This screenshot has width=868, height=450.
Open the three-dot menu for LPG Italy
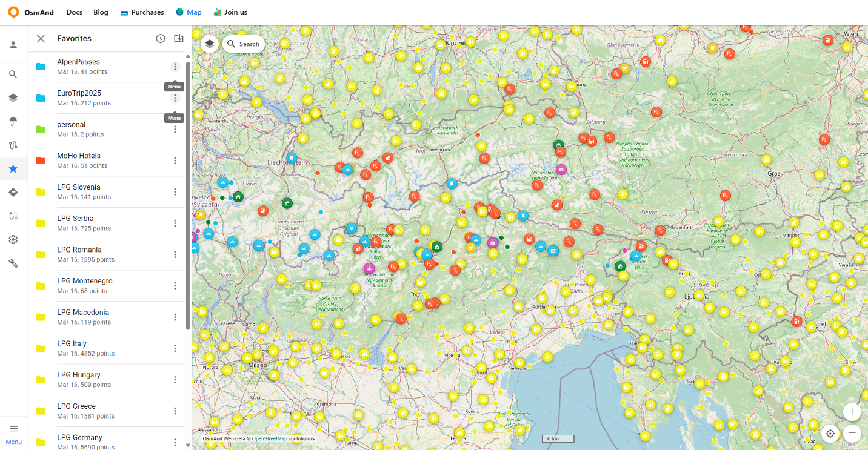click(x=175, y=348)
